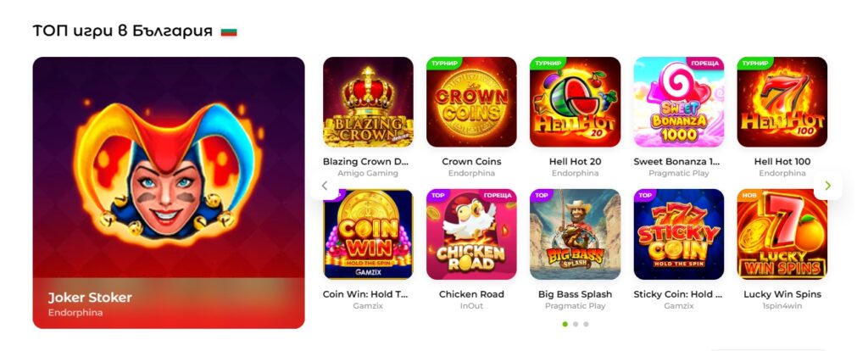Click the Coin Win: Hold The Spin thumbnail
Image resolution: width=868 pixels, height=351 pixels.
point(368,234)
